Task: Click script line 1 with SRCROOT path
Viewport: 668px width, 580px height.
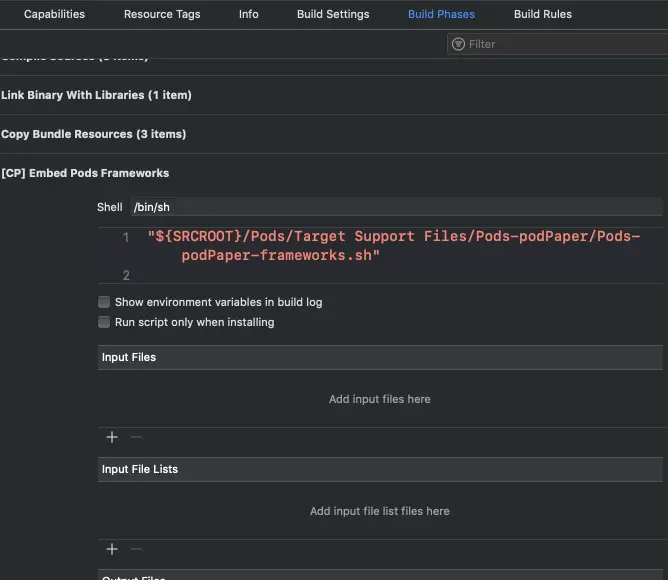Action: [x=393, y=237]
